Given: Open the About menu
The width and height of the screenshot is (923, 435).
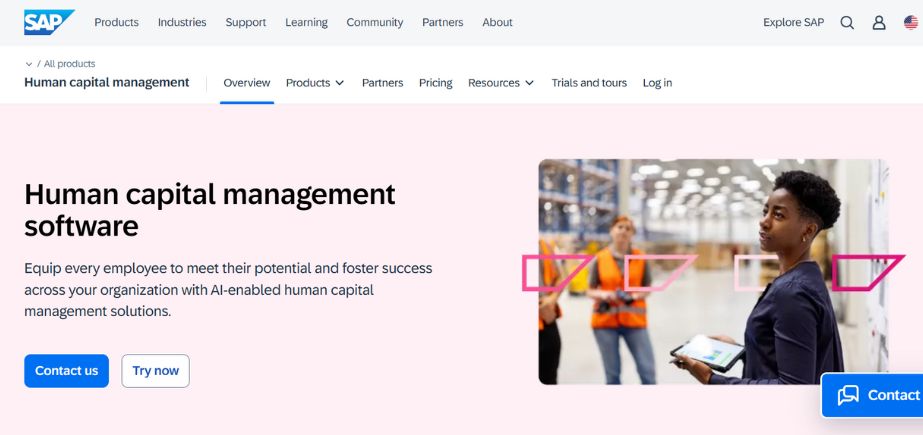Looking at the screenshot, I should tap(497, 22).
